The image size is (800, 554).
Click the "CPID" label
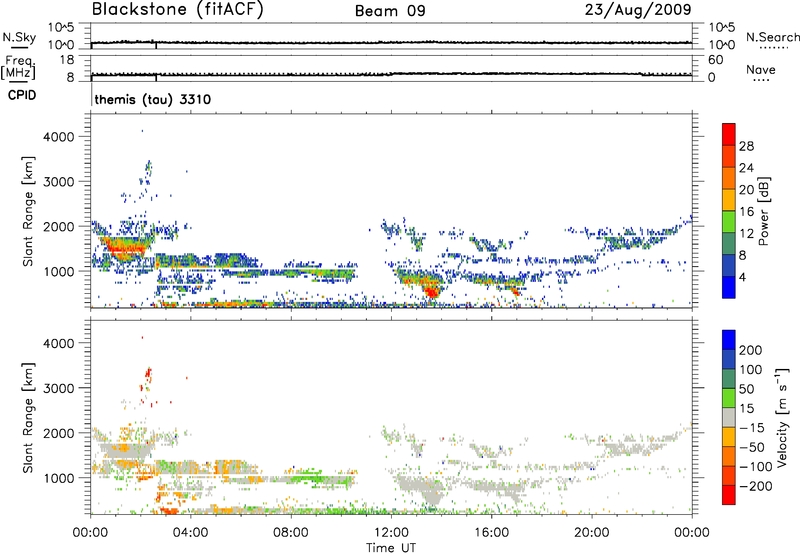point(22,95)
